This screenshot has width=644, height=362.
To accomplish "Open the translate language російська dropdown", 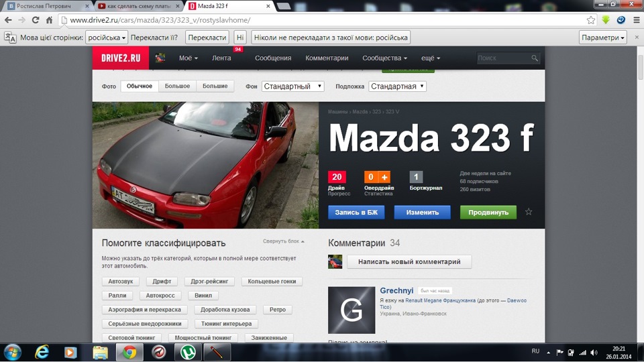I will tap(107, 38).
